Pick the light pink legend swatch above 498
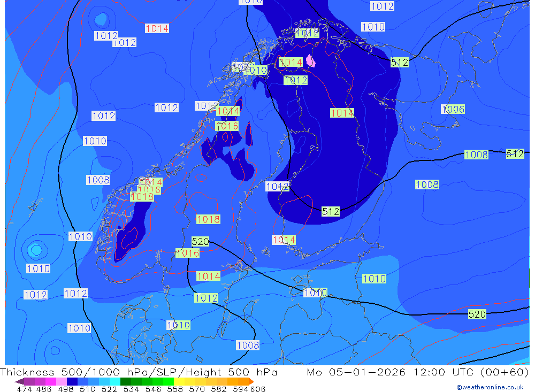 point(62,381)
